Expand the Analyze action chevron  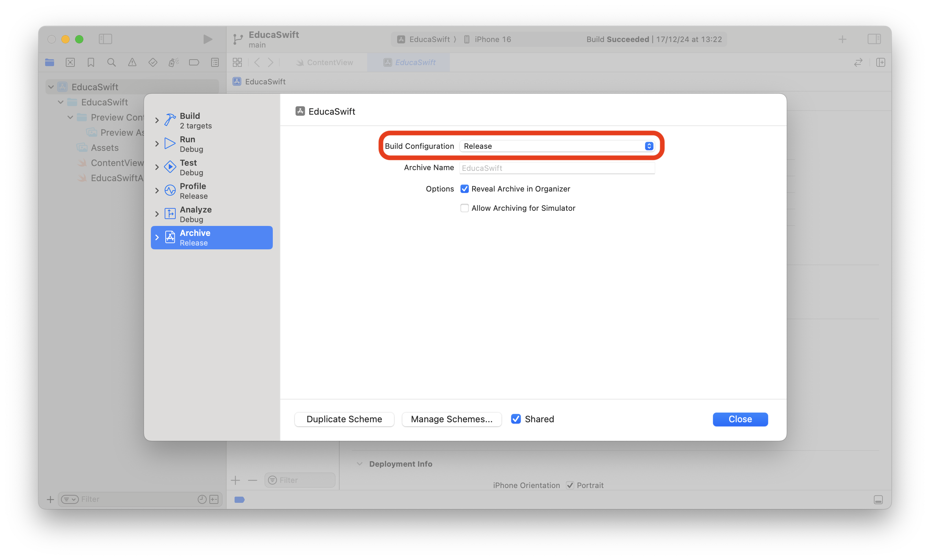tap(157, 214)
